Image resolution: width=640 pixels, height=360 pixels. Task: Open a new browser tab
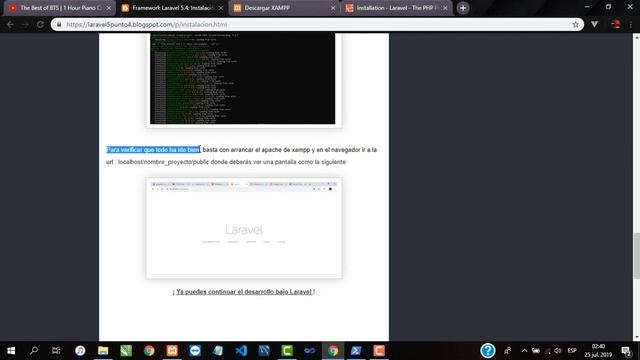[x=463, y=8]
